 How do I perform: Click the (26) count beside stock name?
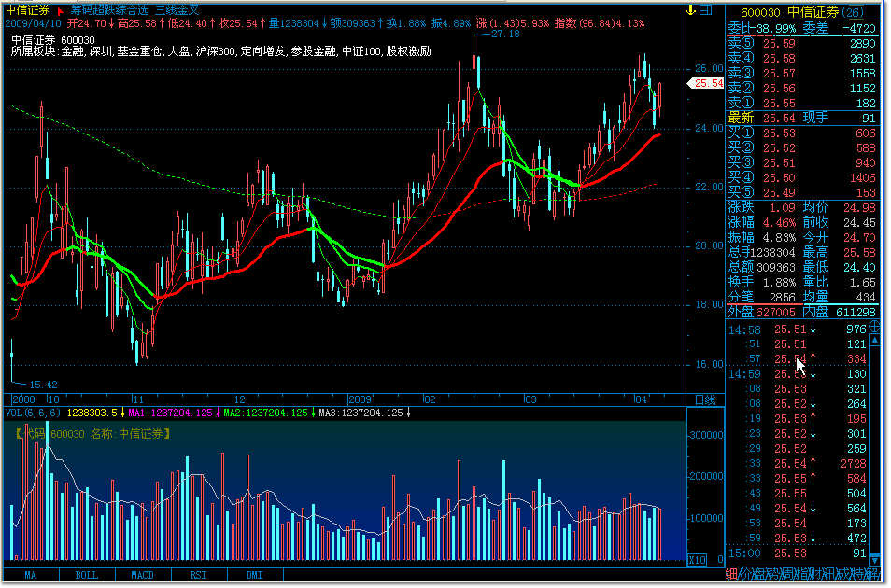(853, 12)
